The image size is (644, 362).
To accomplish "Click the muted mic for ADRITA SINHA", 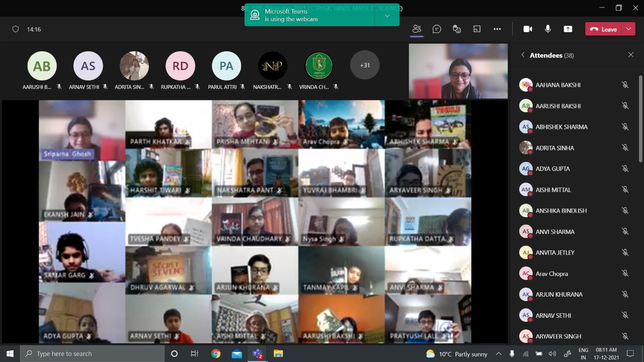I will click(625, 148).
